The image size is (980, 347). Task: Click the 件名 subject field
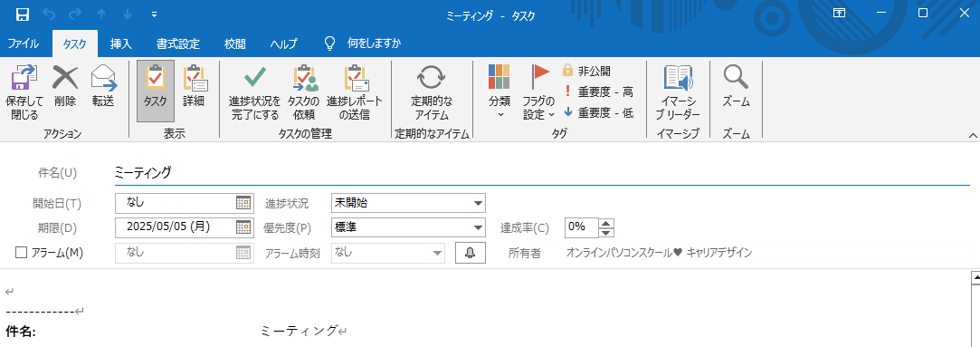pyautogui.click(x=541, y=173)
